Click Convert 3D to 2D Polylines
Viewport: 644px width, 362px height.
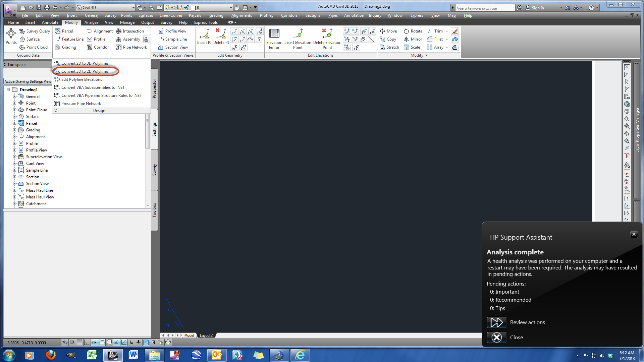[85, 71]
